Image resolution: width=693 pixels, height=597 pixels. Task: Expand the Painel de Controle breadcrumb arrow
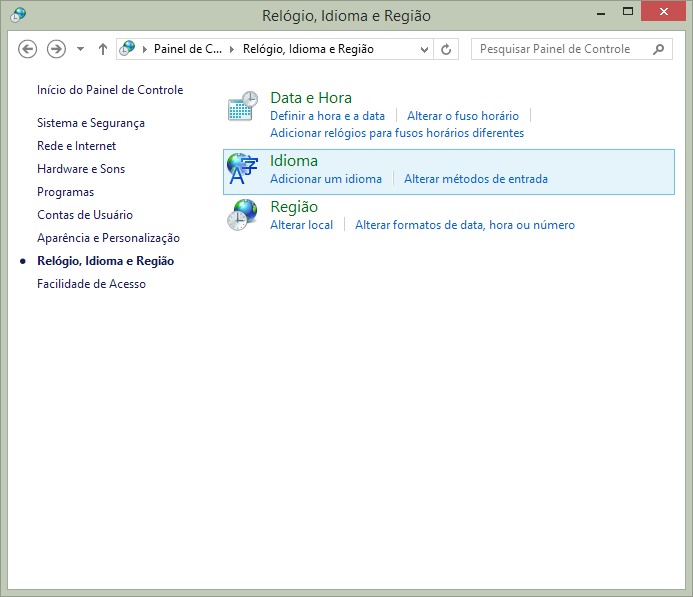click(x=233, y=49)
